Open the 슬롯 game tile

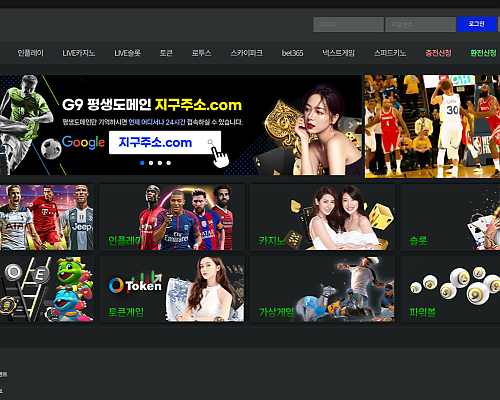(x=450, y=217)
